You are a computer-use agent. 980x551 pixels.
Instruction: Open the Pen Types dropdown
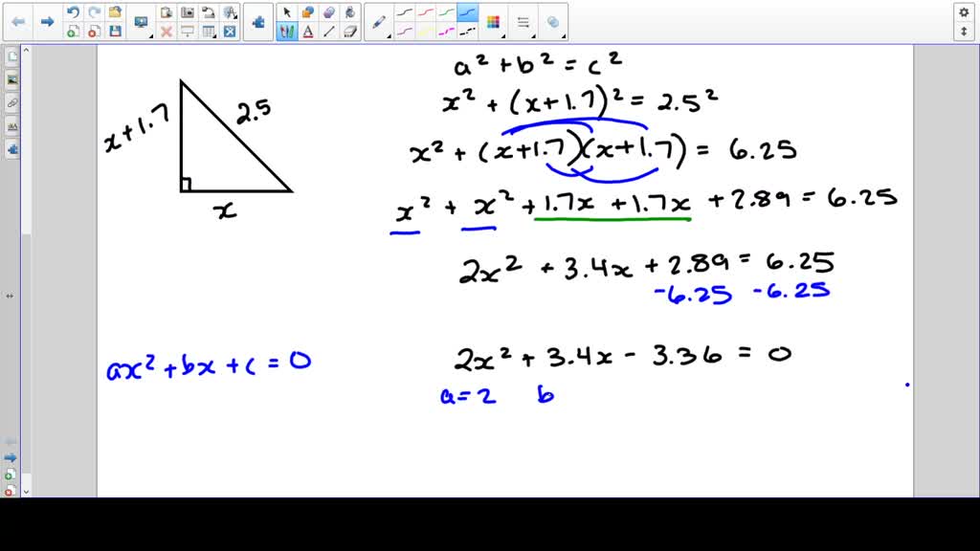point(379,23)
